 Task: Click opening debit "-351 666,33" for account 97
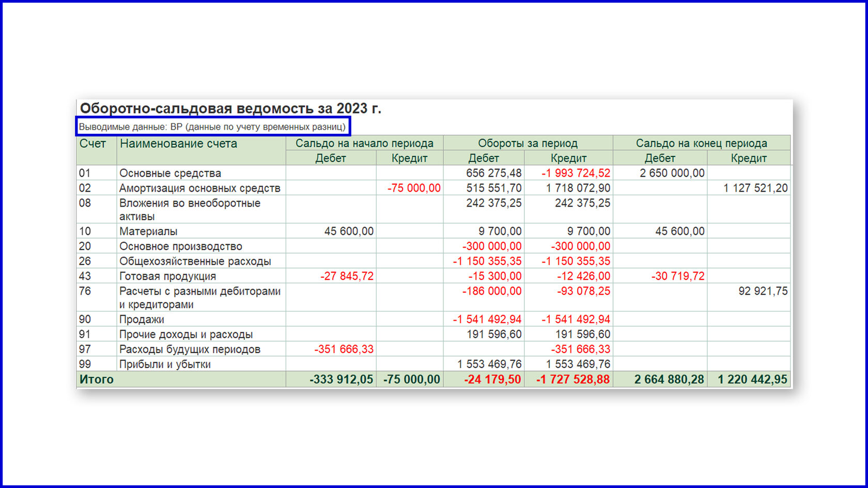(x=344, y=350)
